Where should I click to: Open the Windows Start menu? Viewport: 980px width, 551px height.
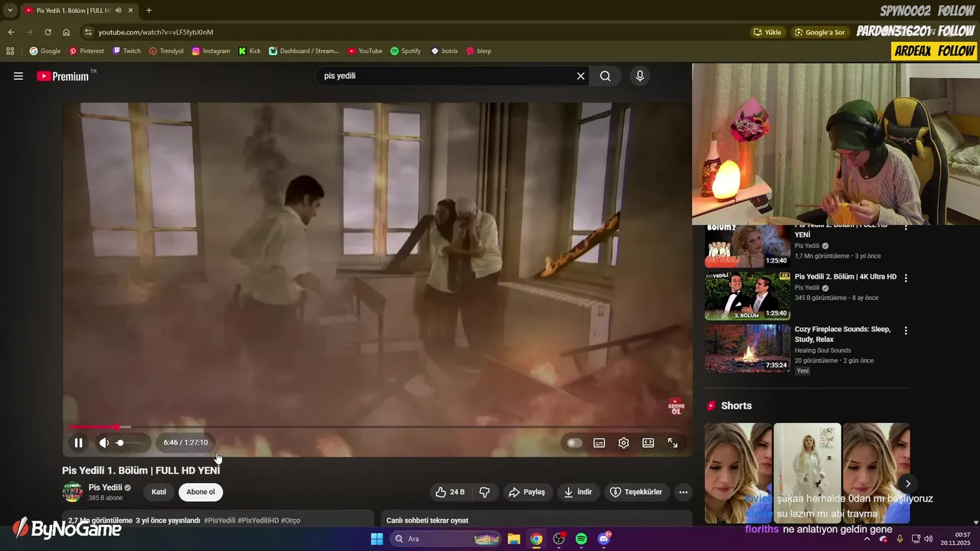(x=377, y=539)
